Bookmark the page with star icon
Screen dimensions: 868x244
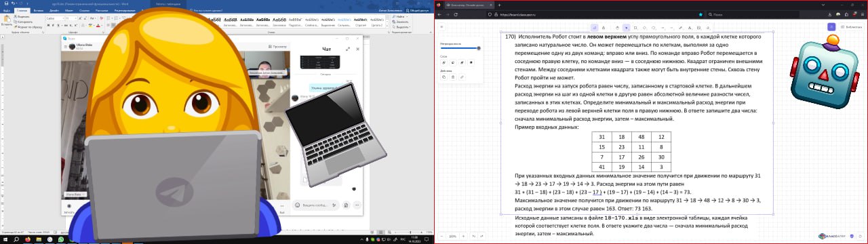coord(701,15)
